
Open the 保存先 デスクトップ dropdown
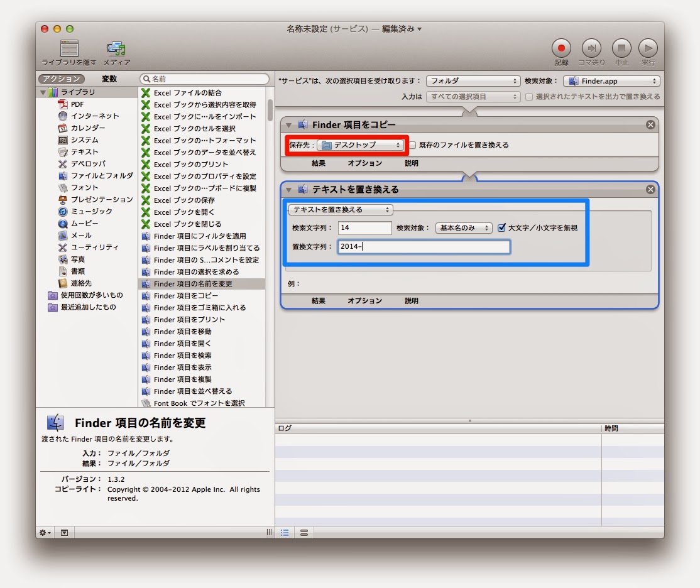(360, 145)
